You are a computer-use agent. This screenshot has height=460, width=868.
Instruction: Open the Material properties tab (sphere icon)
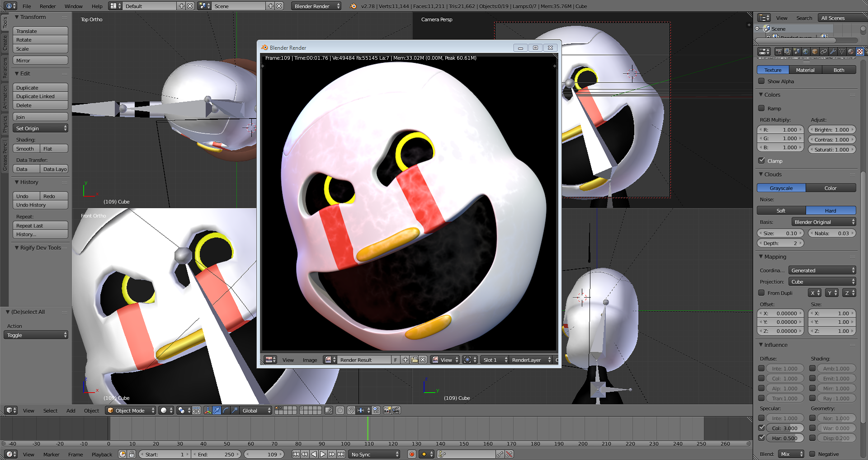coord(851,52)
